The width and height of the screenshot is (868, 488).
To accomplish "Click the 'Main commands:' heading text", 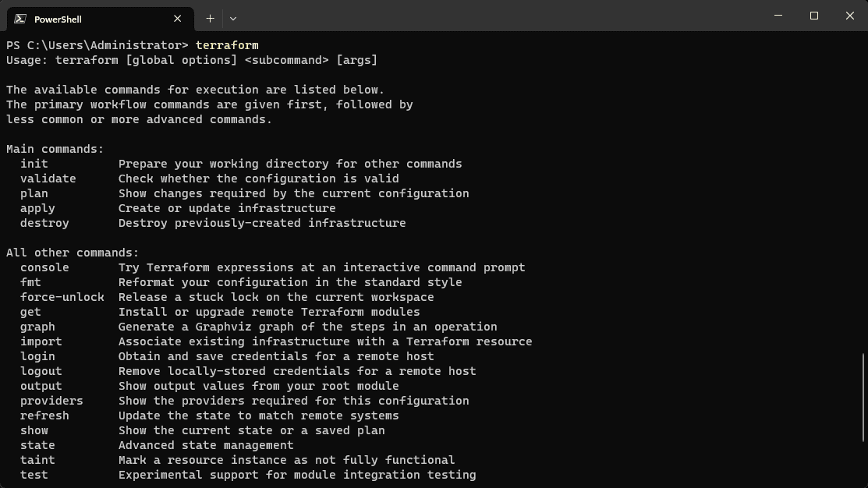I will click(55, 149).
